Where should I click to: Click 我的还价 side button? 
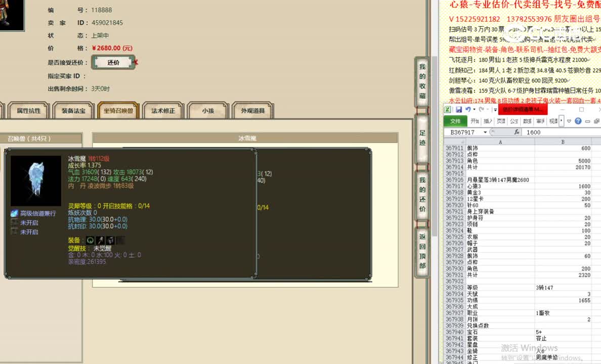coord(422,195)
